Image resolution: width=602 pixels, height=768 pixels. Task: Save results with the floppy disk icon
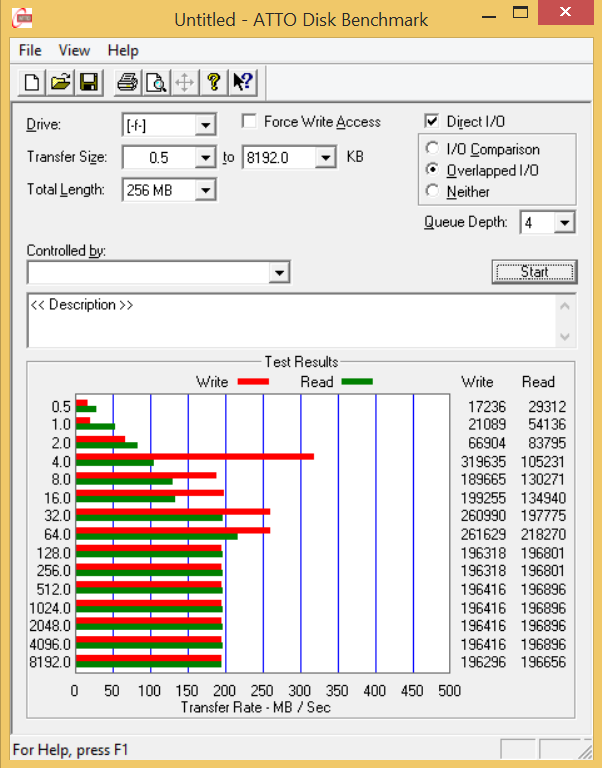89,82
